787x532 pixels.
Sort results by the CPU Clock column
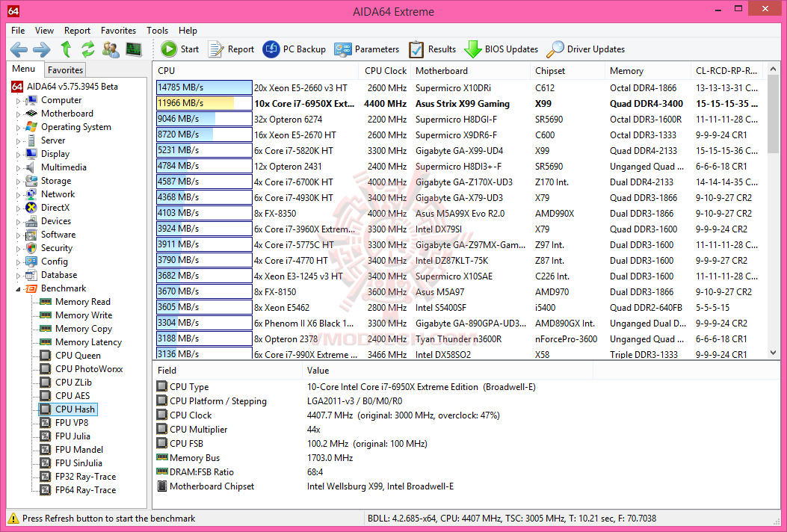tap(385, 71)
